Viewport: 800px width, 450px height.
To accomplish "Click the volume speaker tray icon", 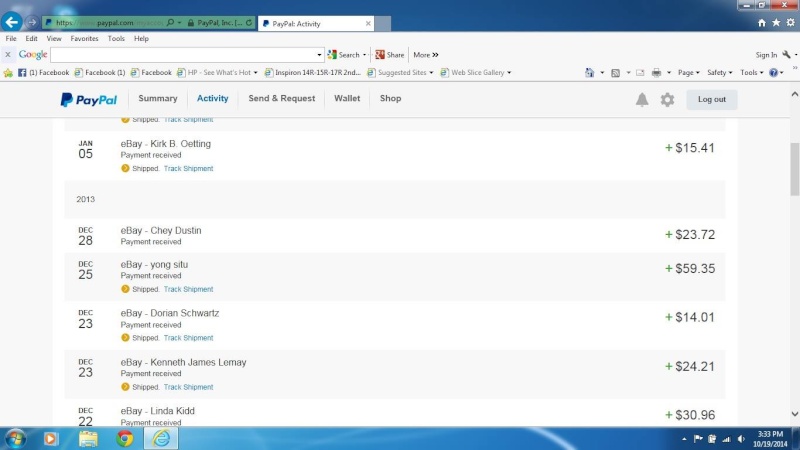I will (x=741, y=439).
